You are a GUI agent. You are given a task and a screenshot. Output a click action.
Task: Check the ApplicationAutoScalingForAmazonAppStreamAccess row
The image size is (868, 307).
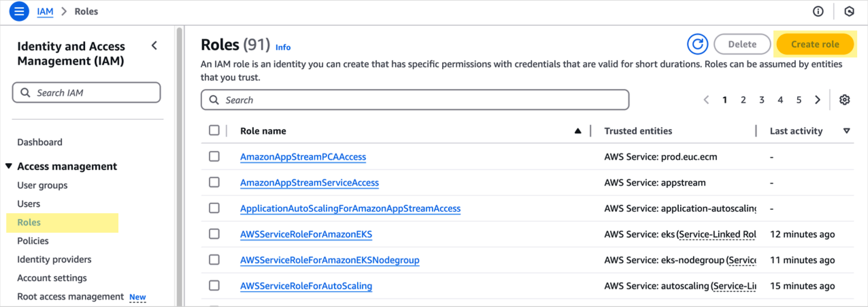click(x=214, y=208)
